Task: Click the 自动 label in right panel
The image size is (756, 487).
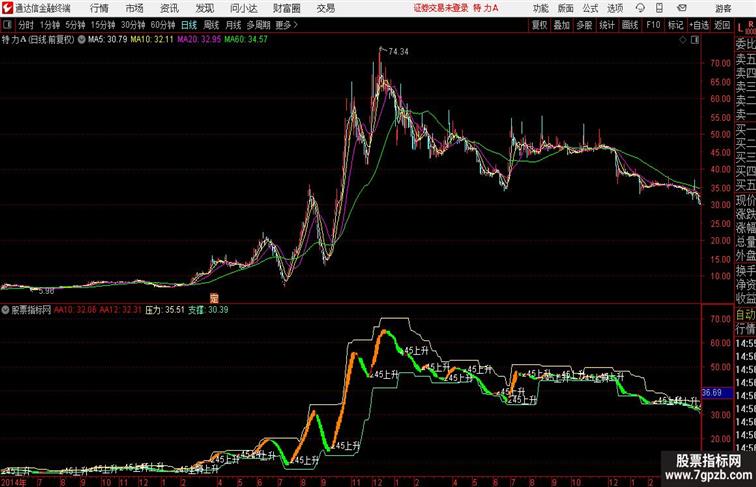Action: [745, 315]
